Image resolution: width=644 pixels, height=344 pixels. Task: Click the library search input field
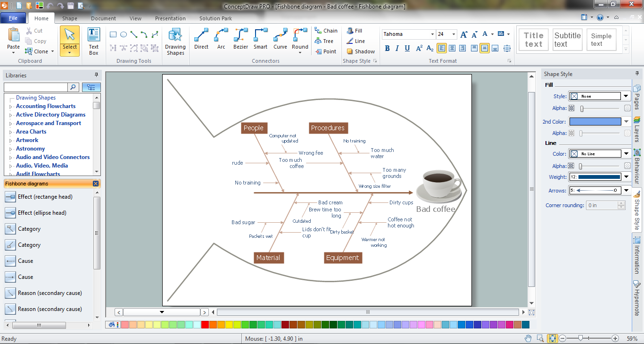[x=36, y=87]
